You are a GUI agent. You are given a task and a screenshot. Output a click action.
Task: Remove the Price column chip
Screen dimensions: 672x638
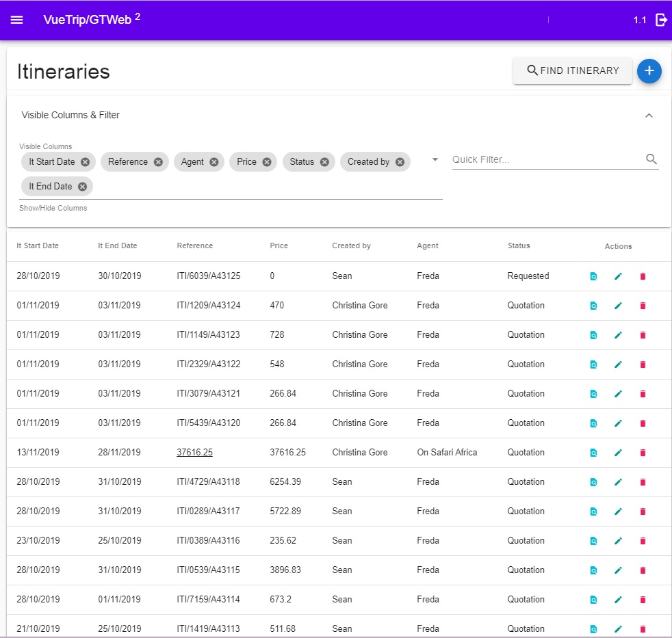(267, 162)
